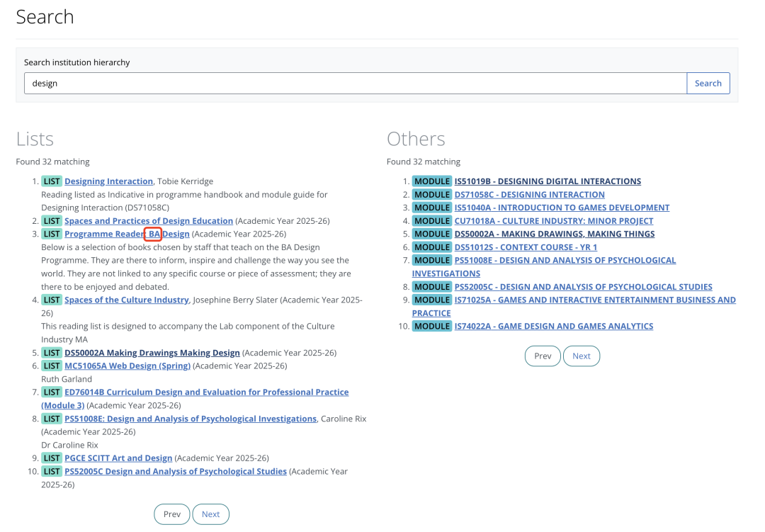The width and height of the screenshot is (765, 532).
Task: Click the "Others" section heading
Action: (416, 139)
